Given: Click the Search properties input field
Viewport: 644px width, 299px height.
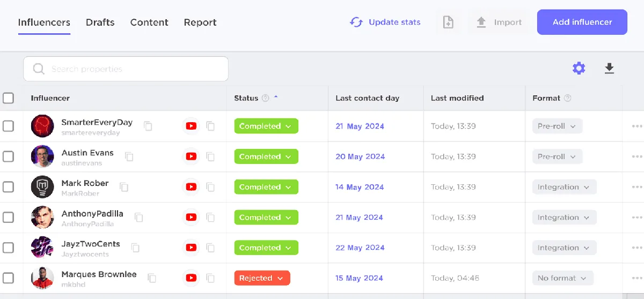Looking at the screenshot, I should [126, 69].
